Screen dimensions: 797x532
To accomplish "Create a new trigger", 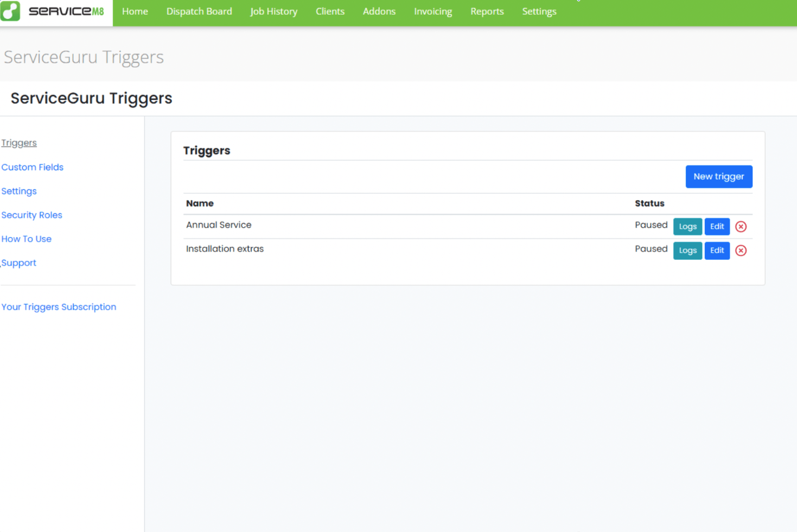I will point(719,177).
